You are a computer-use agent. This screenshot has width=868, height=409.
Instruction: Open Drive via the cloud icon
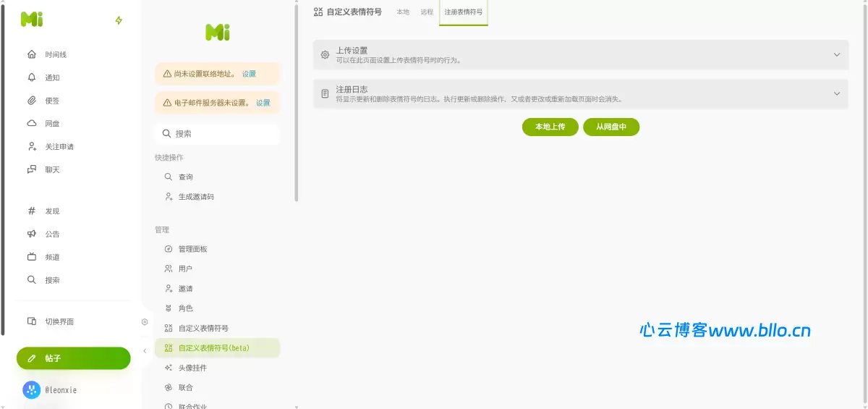pos(31,123)
